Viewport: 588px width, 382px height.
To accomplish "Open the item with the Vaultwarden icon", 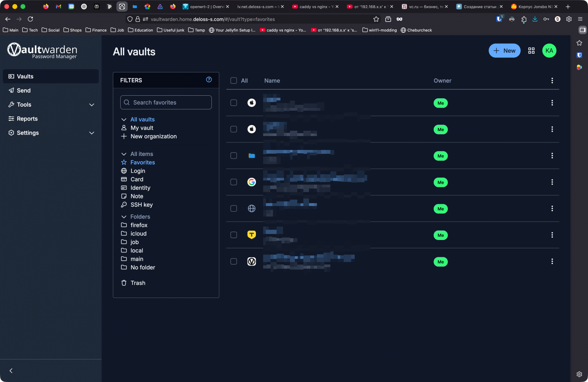I will click(x=252, y=261).
